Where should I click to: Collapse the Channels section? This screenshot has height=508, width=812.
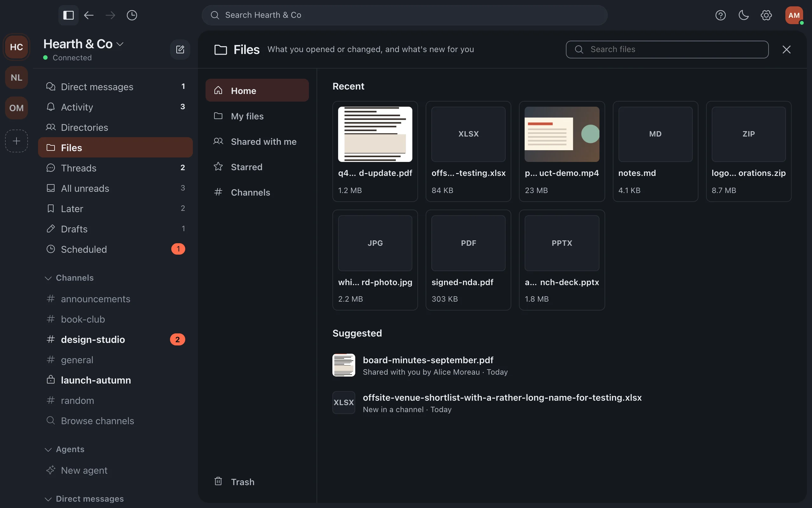click(x=69, y=278)
